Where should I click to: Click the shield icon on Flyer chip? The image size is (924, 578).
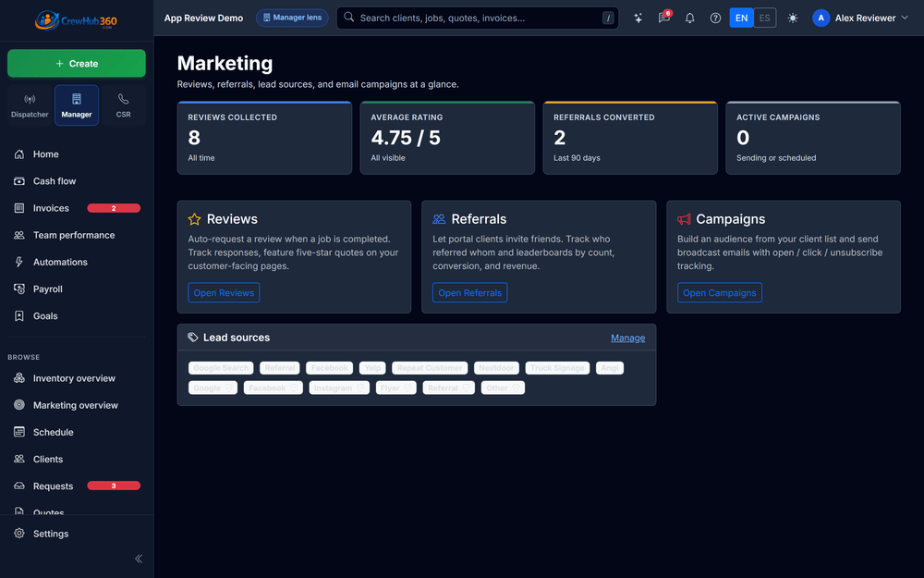click(x=407, y=388)
